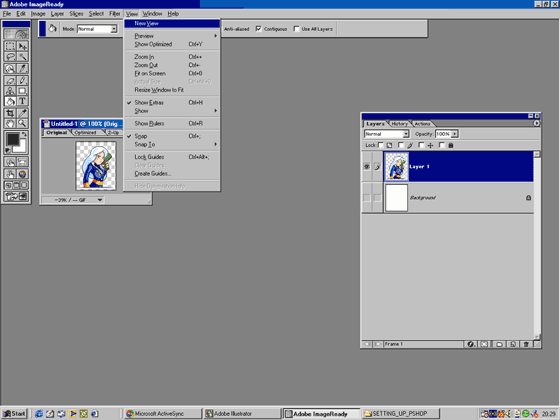Reset to default colors icon

8,150
